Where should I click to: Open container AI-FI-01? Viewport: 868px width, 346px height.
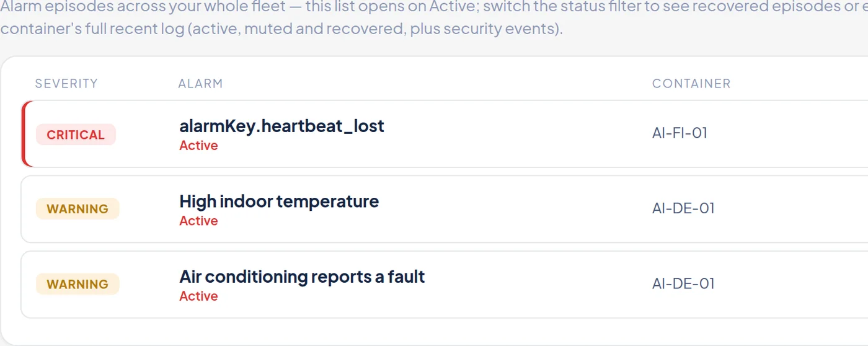[680, 133]
